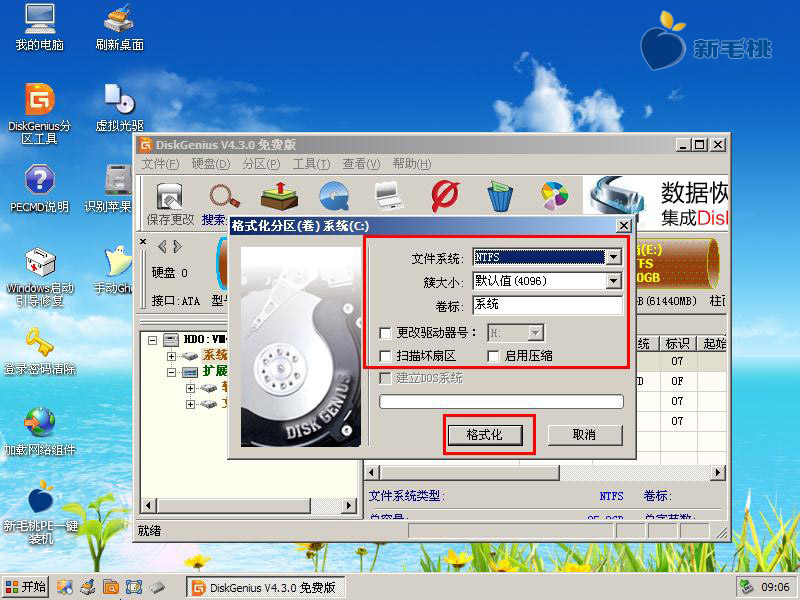Click the DiskGenius V4.3.0 taskbar button
Image resolution: width=800 pixels, height=600 pixels.
point(265,588)
